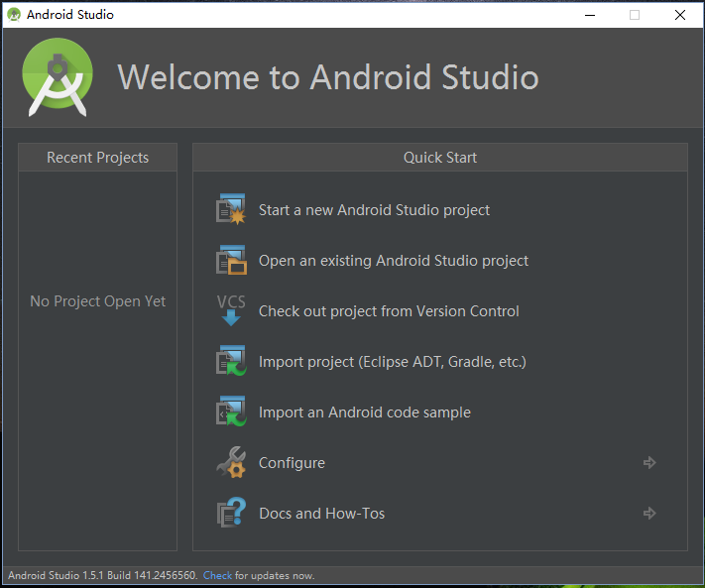Click the VCS blue down arrow icon
Viewport: 705px width, 588px height.
pos(231,310)
